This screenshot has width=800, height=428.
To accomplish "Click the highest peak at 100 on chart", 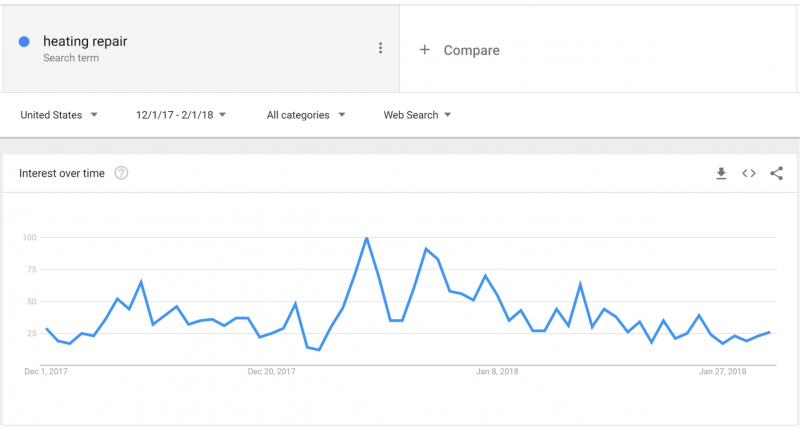I will click(366, 238).
